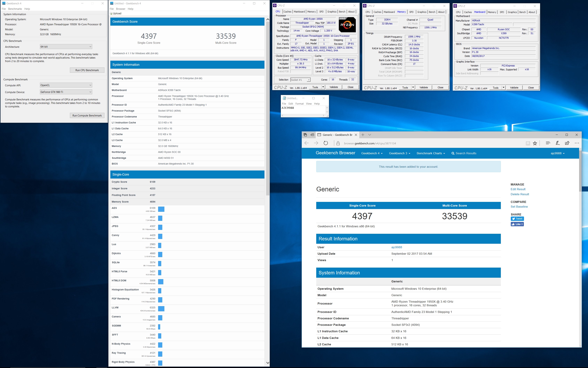The width and height of the screenshot is (588, 368).
Task: Click the Edge back arrow icon
Action: click(x=306, y=143)
